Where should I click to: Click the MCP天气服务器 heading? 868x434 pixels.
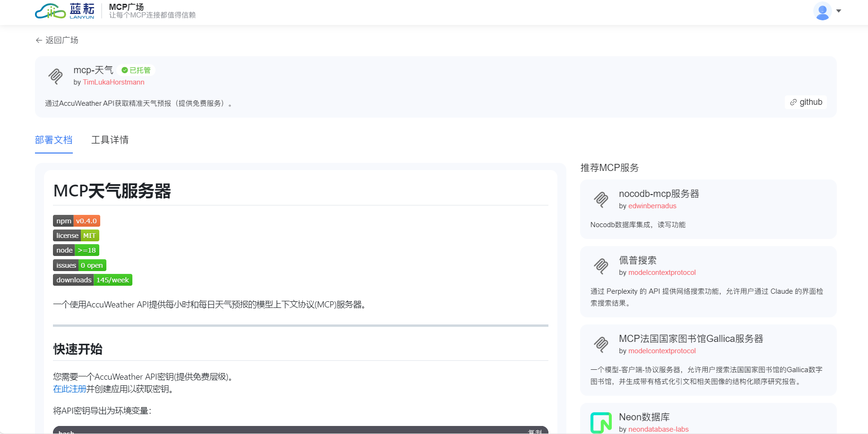(x=112, y=191)
